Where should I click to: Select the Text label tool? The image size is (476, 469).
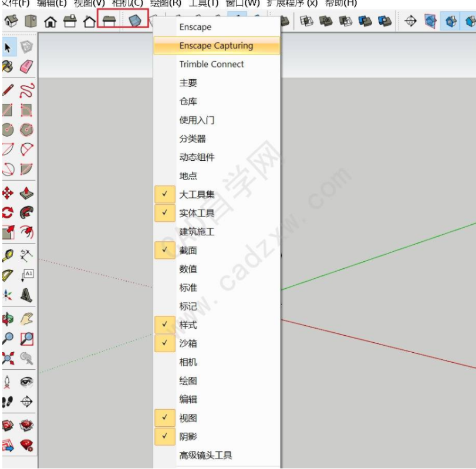[x=27, y=275]
